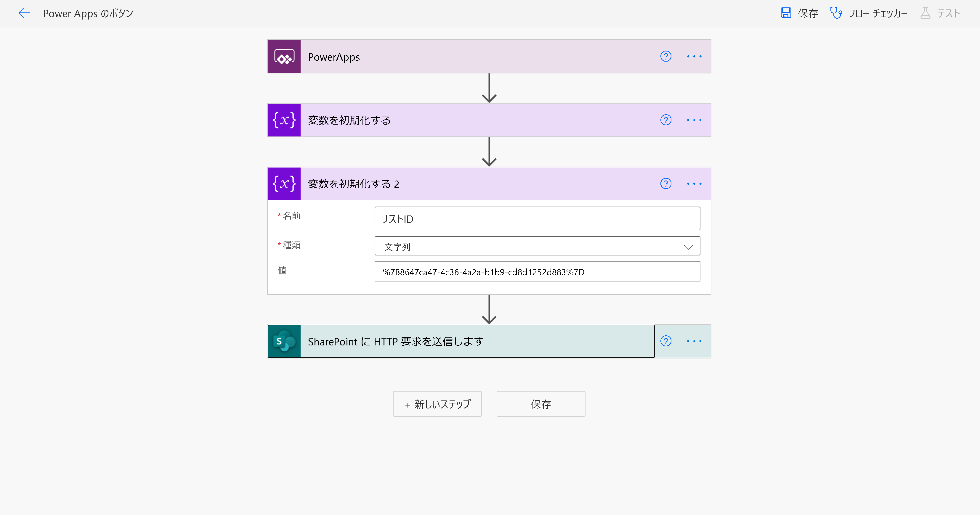Click the SharePoint action icon
This screenshot has width=980, height=515.
(284, 341)
